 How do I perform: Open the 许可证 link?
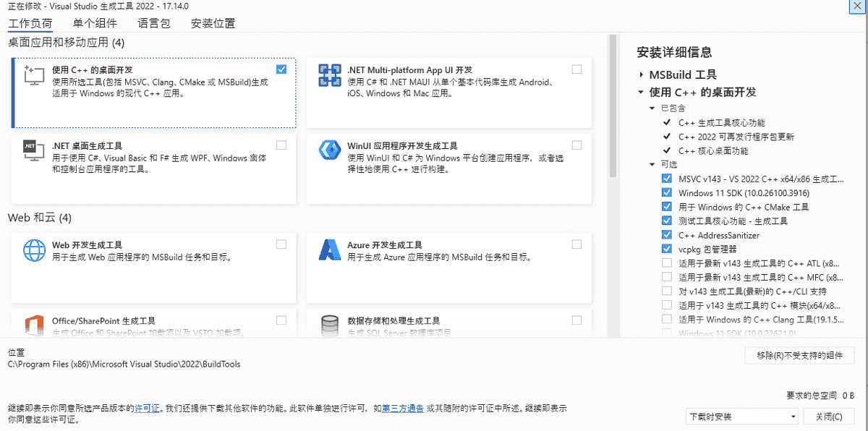coord(147,409)
